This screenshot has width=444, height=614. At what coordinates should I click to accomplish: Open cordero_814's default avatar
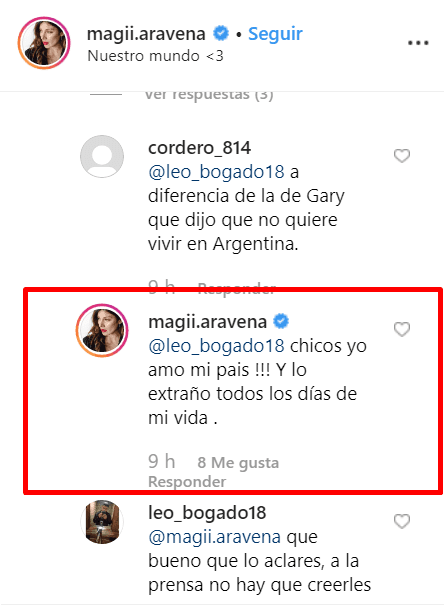(x=102, y=156)
